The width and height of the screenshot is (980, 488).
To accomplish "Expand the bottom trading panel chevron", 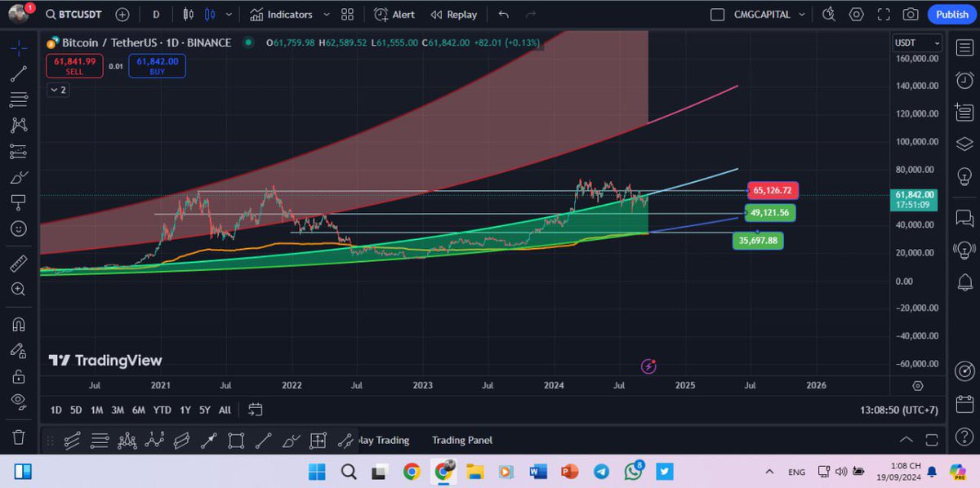I will point(906,440).
